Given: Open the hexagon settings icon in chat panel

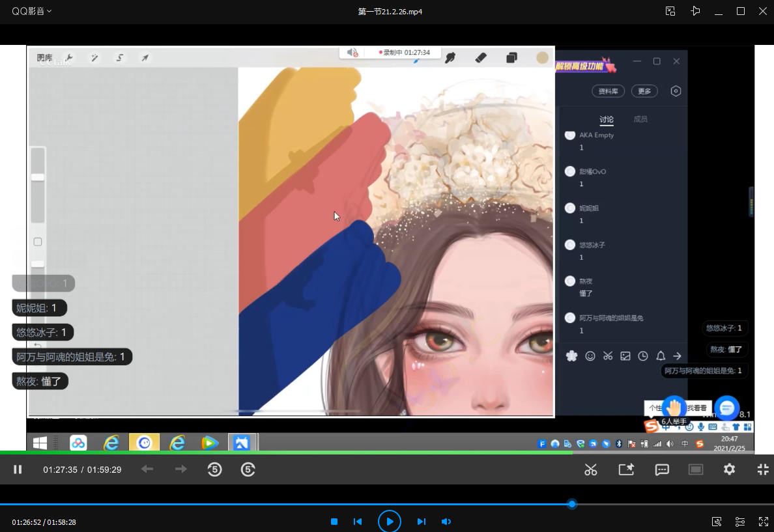Looking at the screenshot, I should pos(676,91).
